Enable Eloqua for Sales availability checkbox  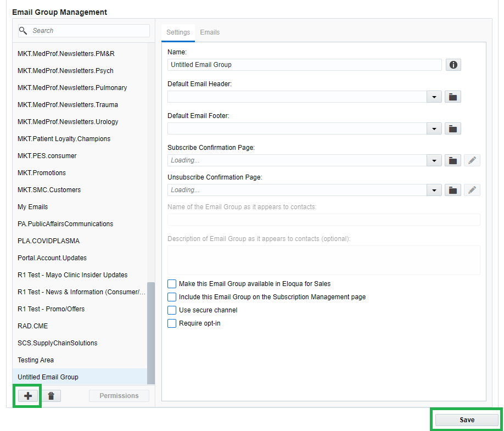point(172,284)
